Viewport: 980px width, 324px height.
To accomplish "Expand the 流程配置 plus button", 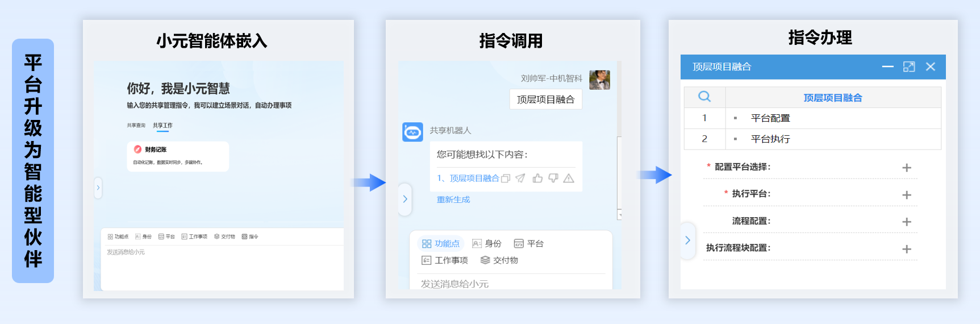I will click(x=907, y=222).
